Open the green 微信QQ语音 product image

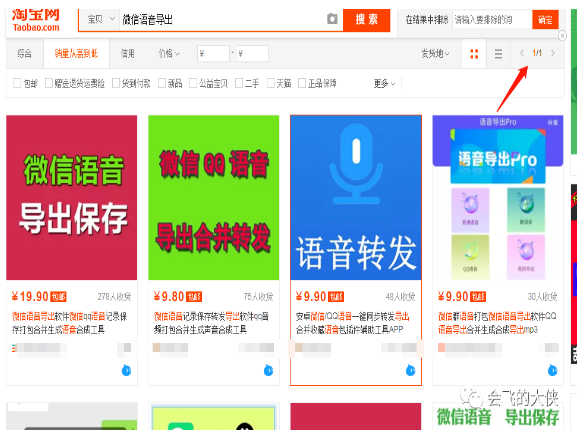coord(214,197)
